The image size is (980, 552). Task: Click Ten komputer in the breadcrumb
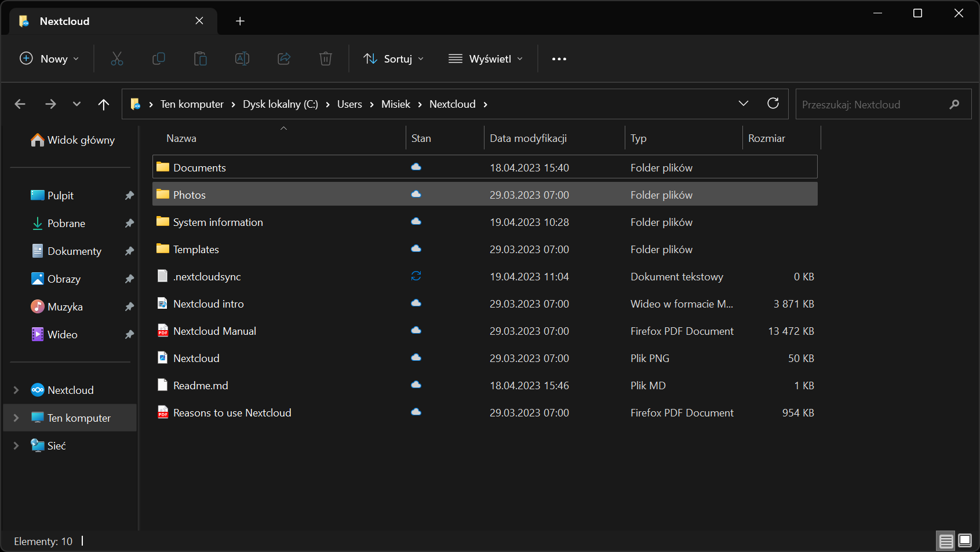pos(192,104)
